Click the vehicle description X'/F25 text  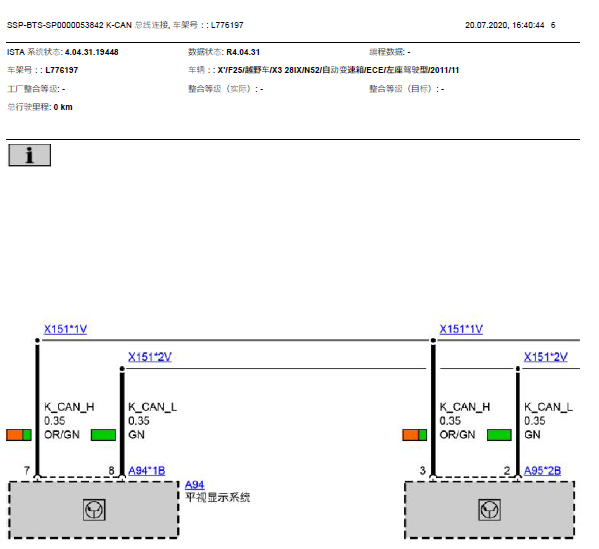[x=338, y=70]
